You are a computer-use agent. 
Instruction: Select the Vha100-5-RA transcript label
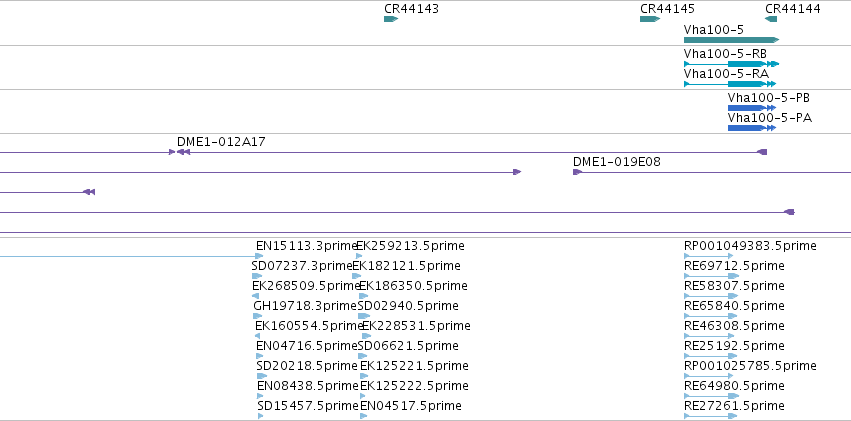point(726,73)
